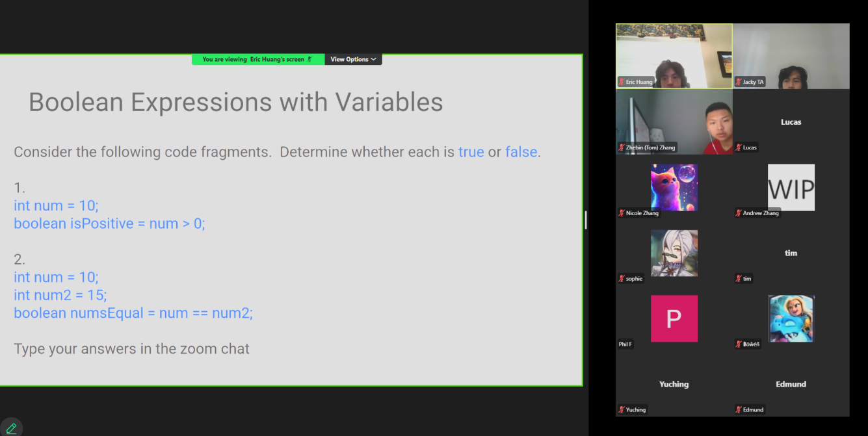868x436 pixels.
Task: Click the muted mic icon beside Lucas
Action: pos(739,147)
